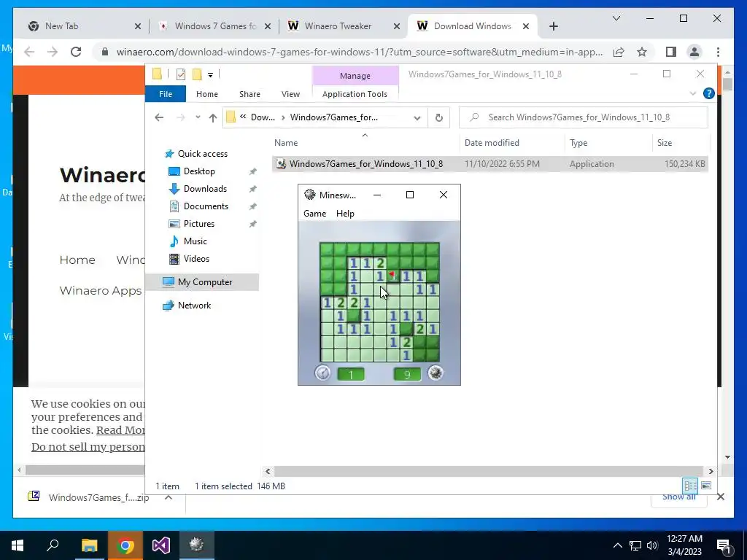Open Visual Studio from the taskbar
Image resolution: width=747 pixels, height=560 pixels.
[x=161, y=545]
